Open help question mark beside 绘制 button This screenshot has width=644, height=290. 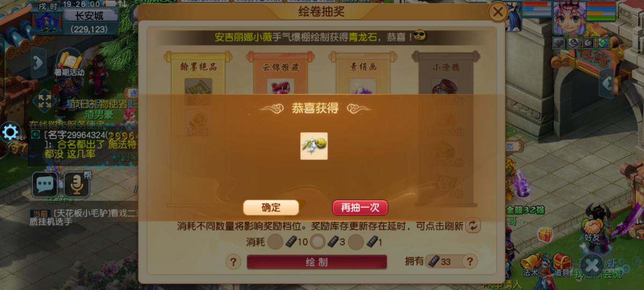pyautogui.click(x=233, y=262)
